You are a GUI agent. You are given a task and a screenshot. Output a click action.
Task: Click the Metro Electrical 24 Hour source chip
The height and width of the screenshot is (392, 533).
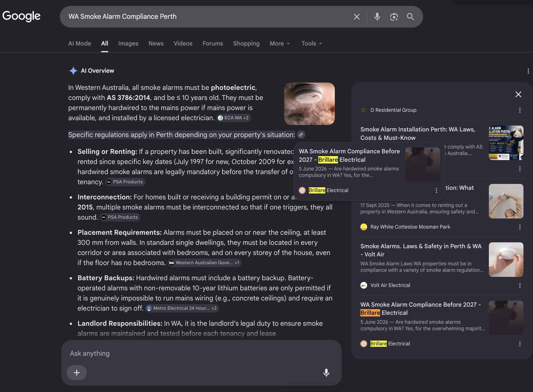[x=182, y=308]
